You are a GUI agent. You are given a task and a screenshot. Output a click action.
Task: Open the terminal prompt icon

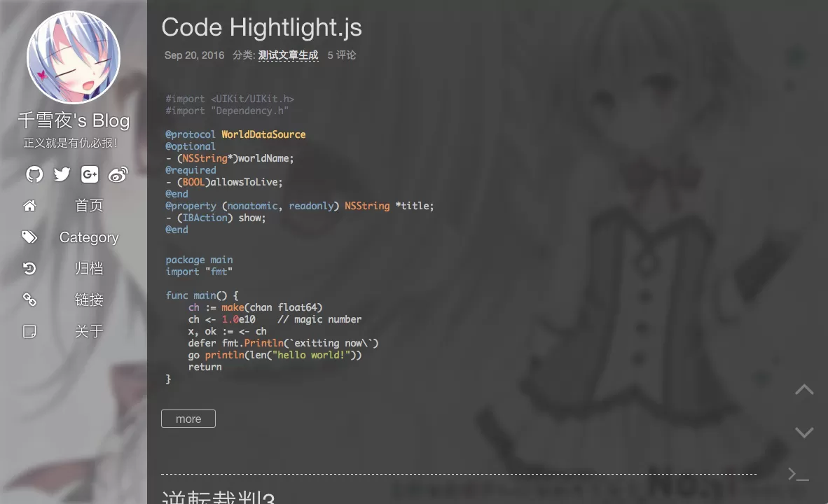(x=799, y=475)
